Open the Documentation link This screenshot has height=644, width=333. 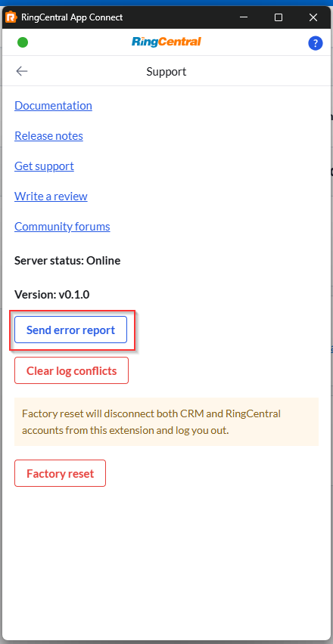pyautogui.click(x=53, y=106)
